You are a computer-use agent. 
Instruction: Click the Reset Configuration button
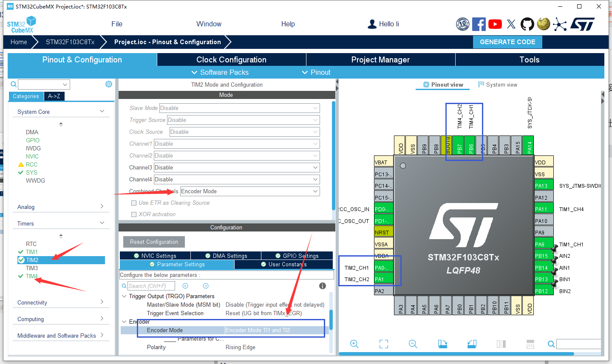point(154,242)
